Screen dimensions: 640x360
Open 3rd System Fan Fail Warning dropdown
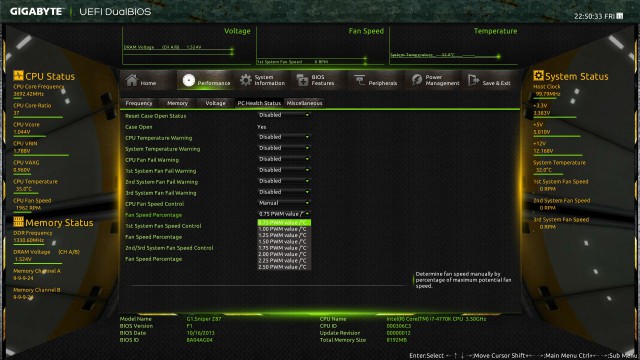click(284, 192)
